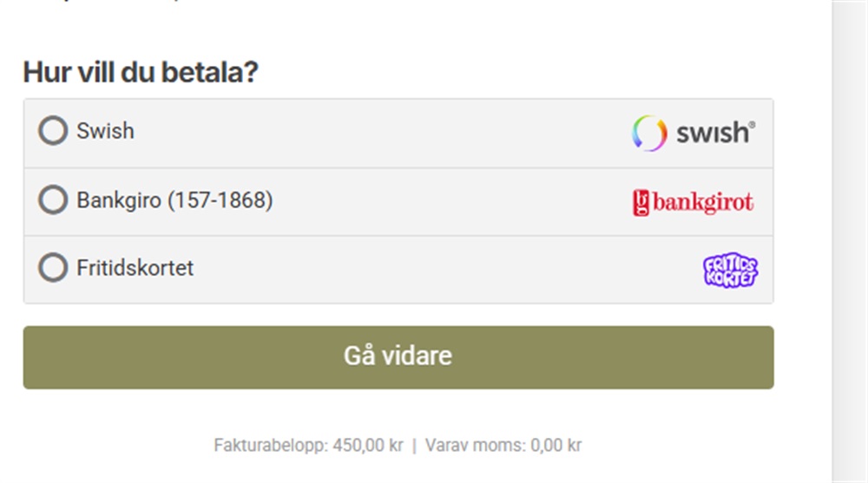Choose the Fritidskortet radio button
This screenshot has width=868, height=483.
(53, 268)
